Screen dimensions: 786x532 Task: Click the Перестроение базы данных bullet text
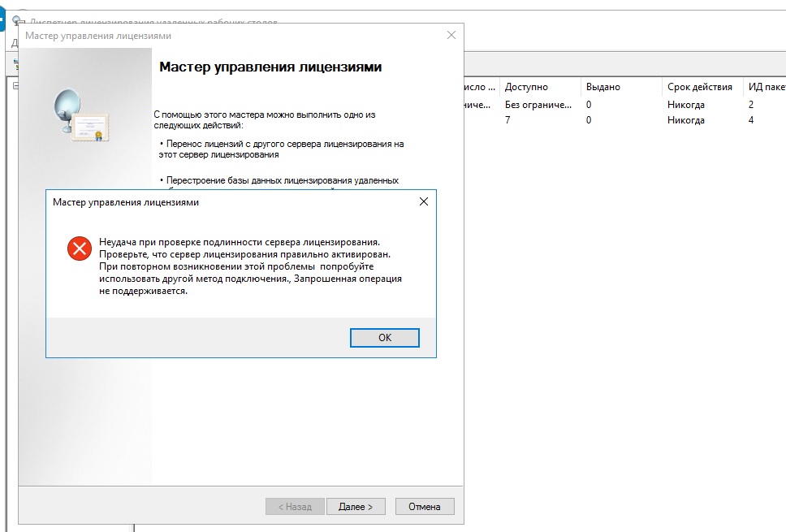tap(279, 180)
